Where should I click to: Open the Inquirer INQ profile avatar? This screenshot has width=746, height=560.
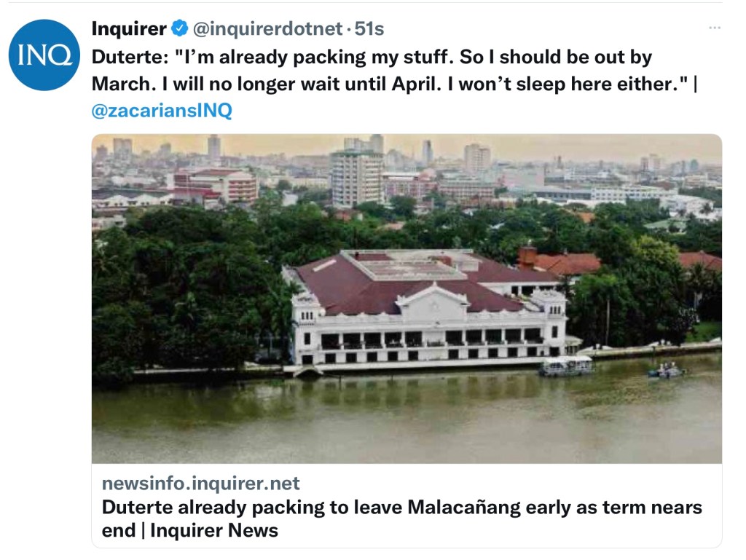click(x=44, y=55)
